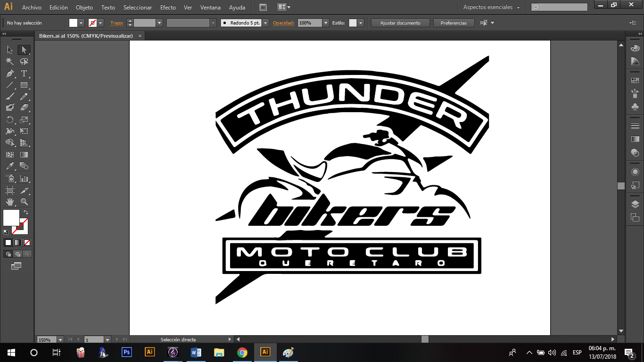Select the Gradient tool
This screenshot has width=644, height=362.
click(24, 155)
